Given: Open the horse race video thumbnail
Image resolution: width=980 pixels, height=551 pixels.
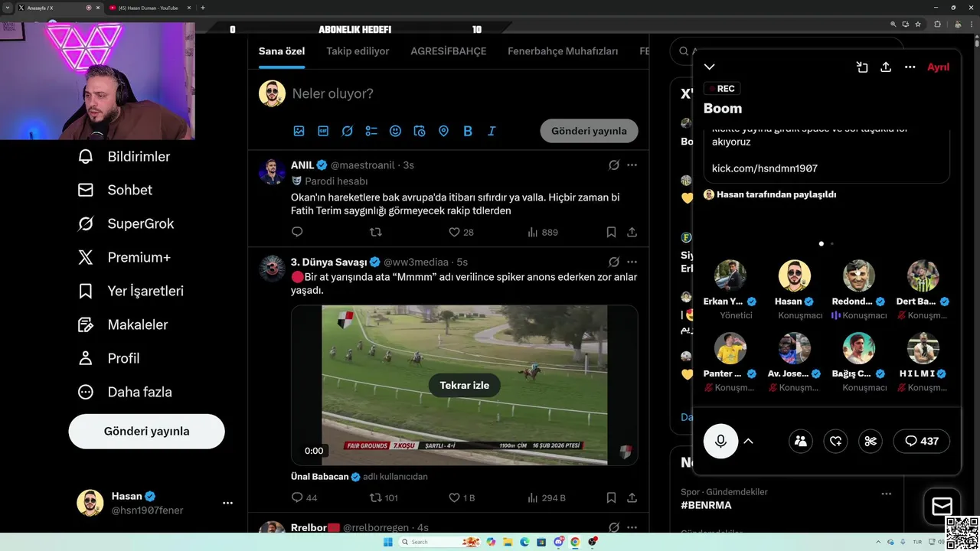Looking at the screenshot, I should pos(464,385).
